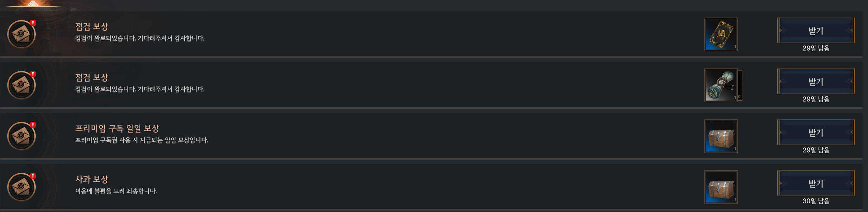Click the golden card reward item icon

(721, 34)
